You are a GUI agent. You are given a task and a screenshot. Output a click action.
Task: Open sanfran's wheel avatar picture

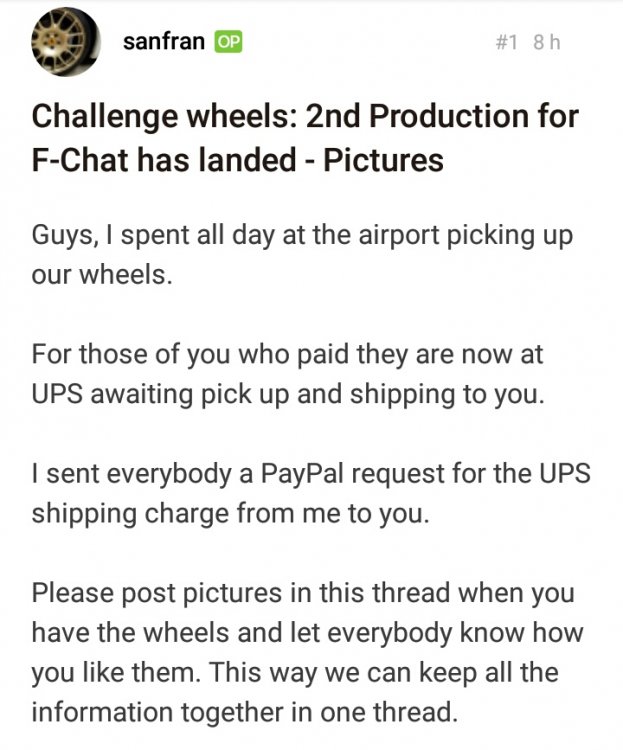coord(66,42)
